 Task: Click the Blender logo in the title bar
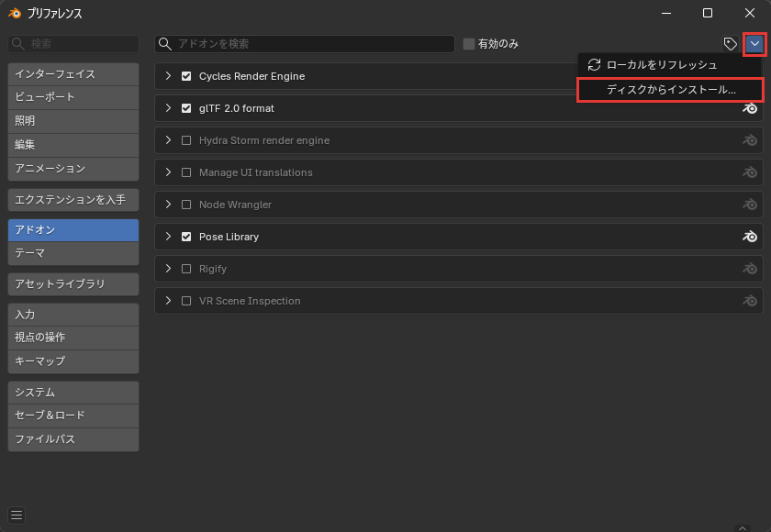[15, 13]
